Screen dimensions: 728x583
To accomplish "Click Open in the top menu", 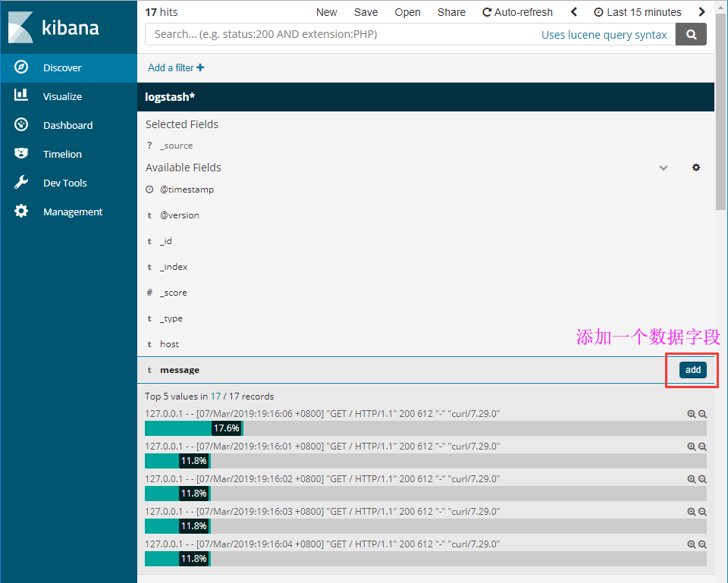I will tap(408, 13).
